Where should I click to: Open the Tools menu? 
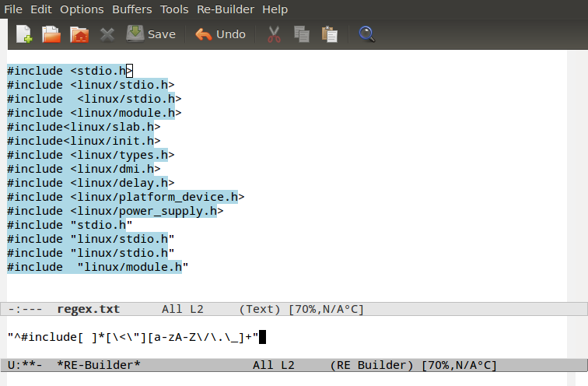pyautogui.click(x=174, y=9)
